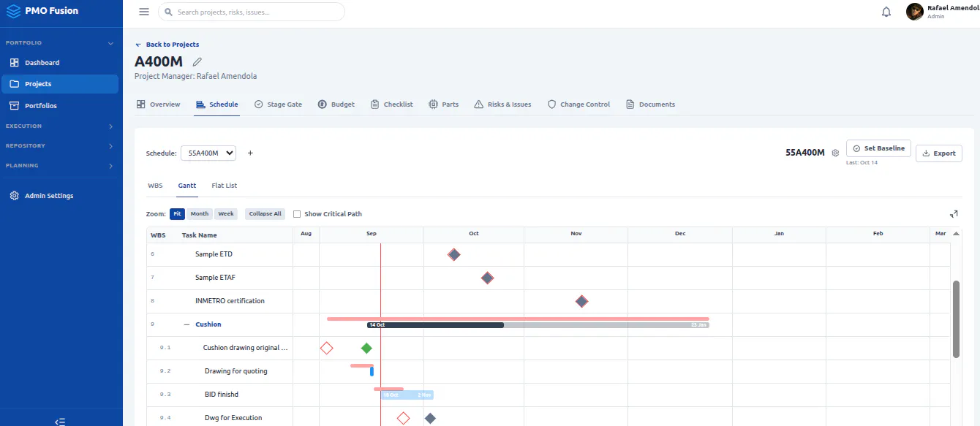The height and width of the screenshot is (426, 980).
Task: Open the Parts tab
Action: click(x=444, y=104)
